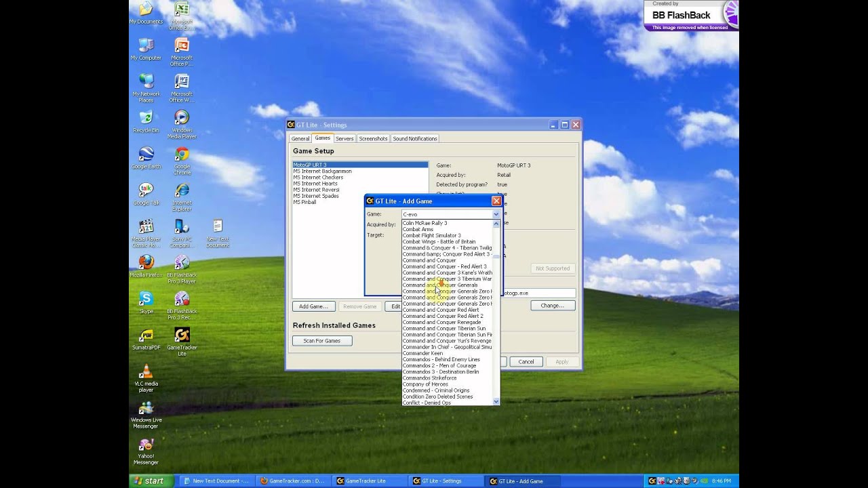Select the Games tab
868x488 pixels.
click(323, 138)
